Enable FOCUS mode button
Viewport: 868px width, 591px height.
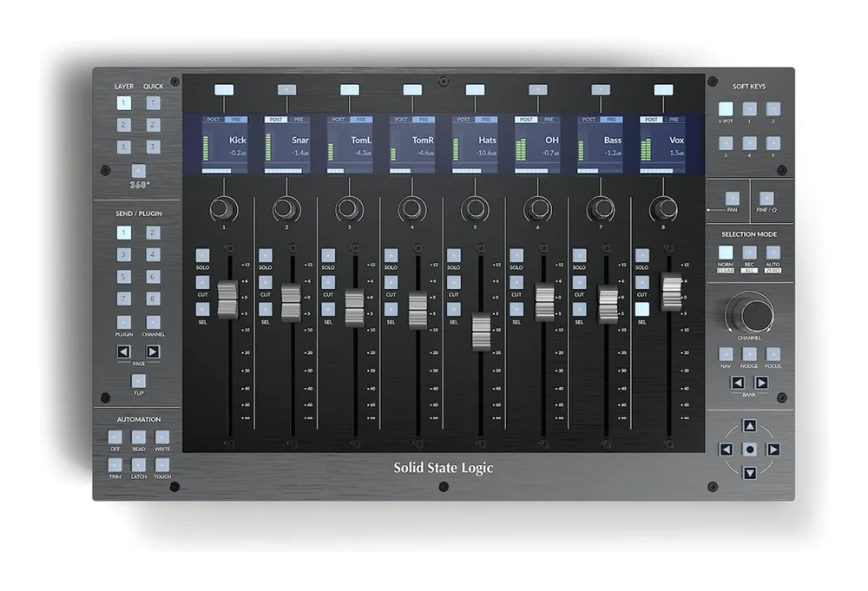point(773,354)
